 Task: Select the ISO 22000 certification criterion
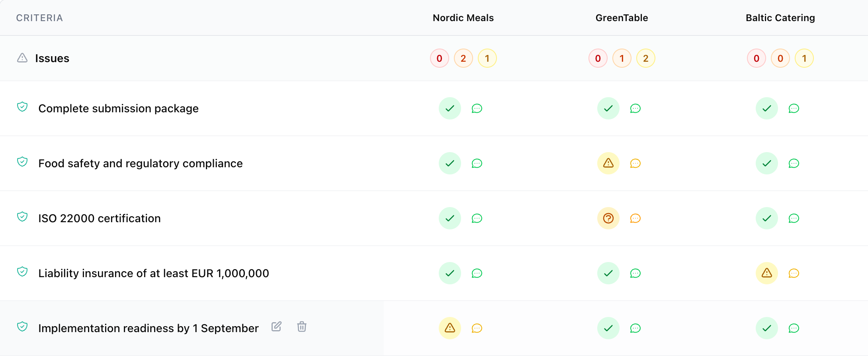(x=100, y=218)
